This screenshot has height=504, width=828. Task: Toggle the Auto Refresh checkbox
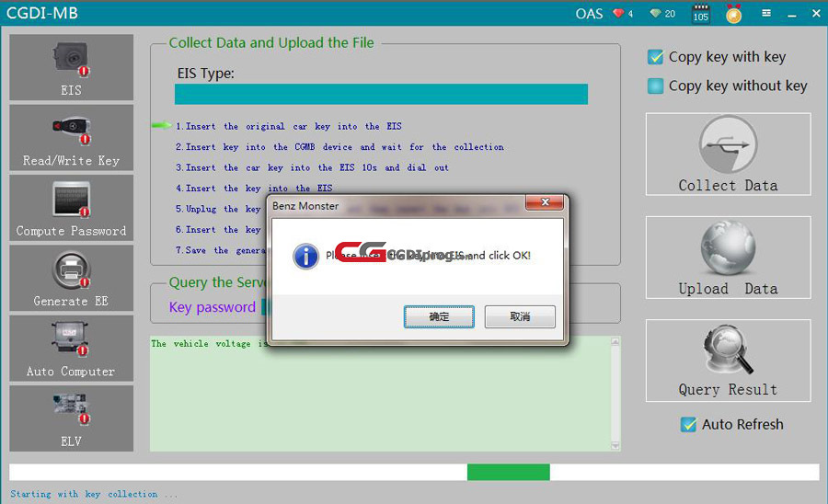coord(688,424)
